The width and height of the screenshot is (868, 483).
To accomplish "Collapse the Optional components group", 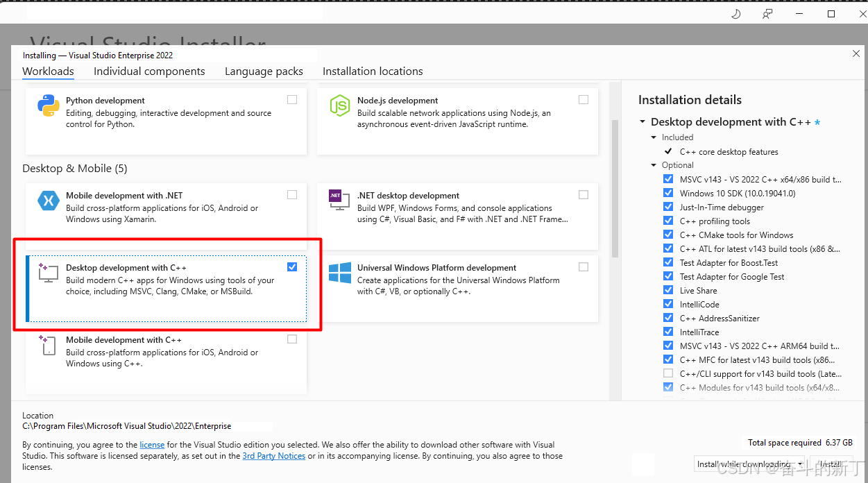I will [654, 165].
